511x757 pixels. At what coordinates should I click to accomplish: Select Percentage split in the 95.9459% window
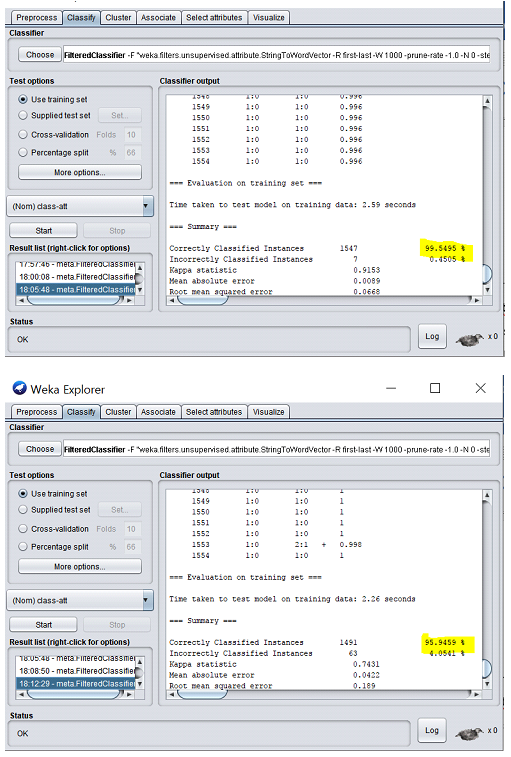(x=54, y=547)
